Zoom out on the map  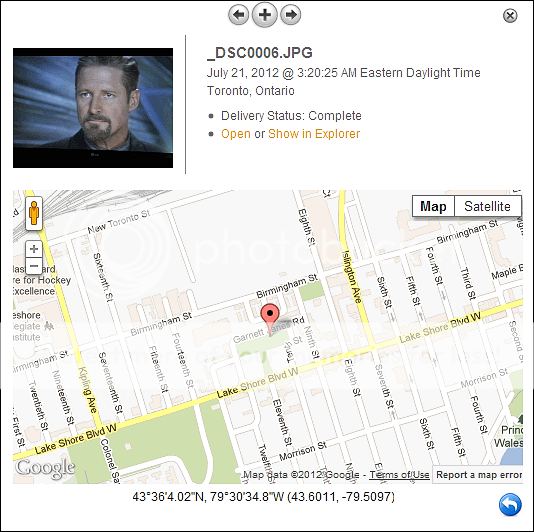34,266
